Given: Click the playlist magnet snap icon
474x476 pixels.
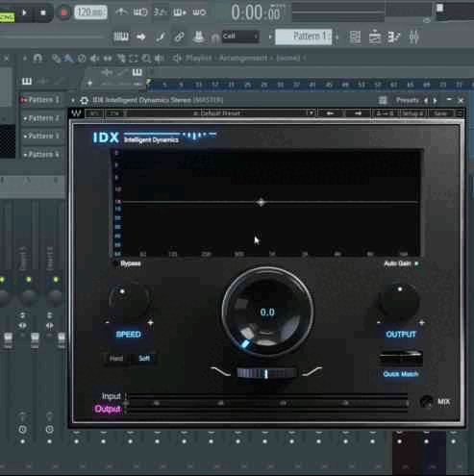Looking at the screenshot, I should point(37,58).
